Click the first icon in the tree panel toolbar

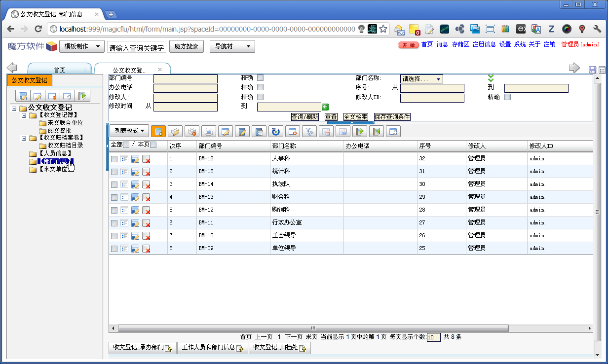[x=22, y=96]
